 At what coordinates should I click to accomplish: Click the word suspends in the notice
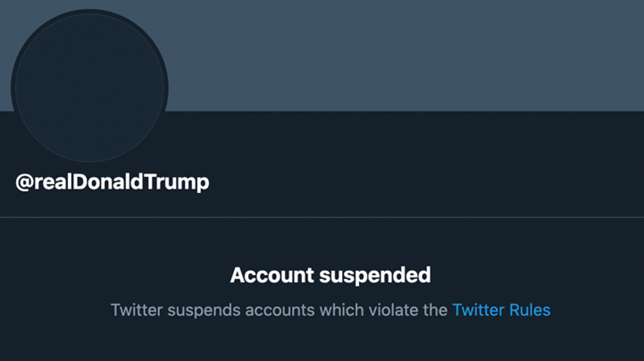(x=204, y=311)
